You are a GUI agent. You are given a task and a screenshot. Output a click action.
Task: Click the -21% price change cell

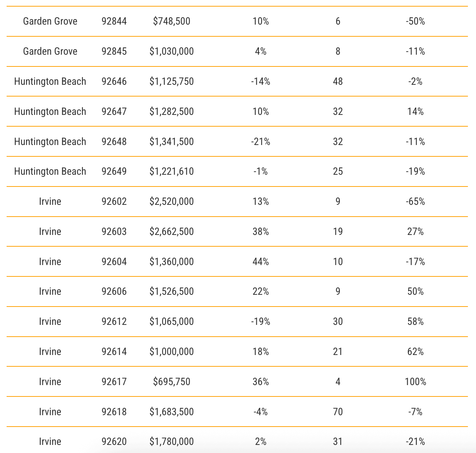pyautogui.click(x=260, y=142)
